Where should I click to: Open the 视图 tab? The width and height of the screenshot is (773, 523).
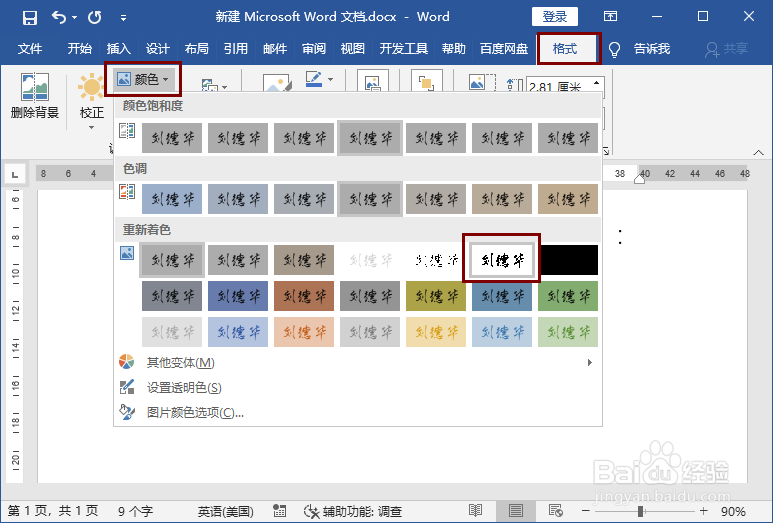(352, 49)
